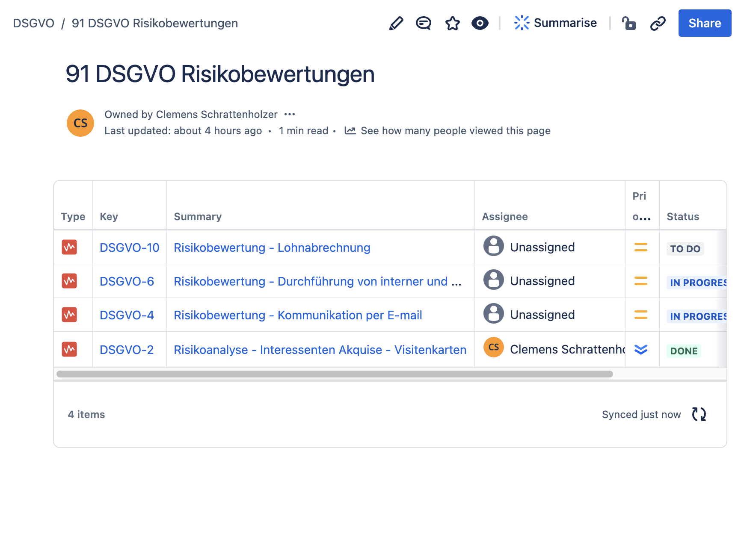The image size is (741, 560).
Task: Click the CS owner avatar
Action: [x=80, y=123]
